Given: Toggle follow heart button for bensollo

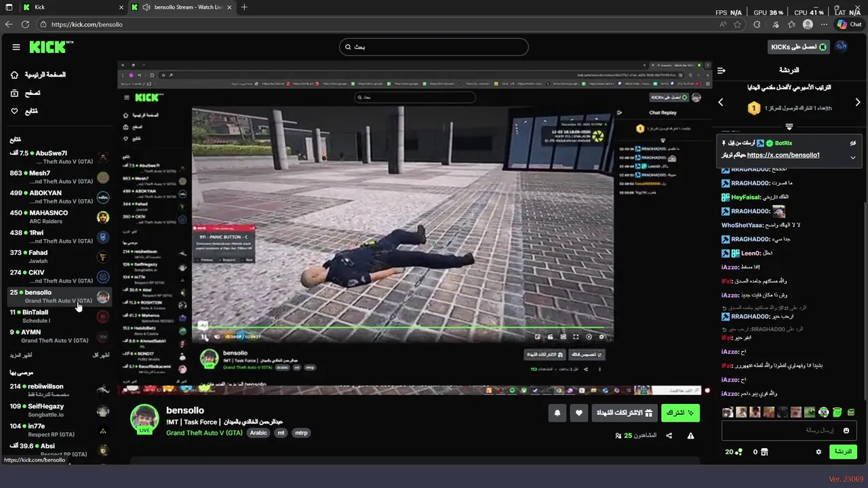Looking at the screenshot, I should pyautogui.click(x=578, y=413).
